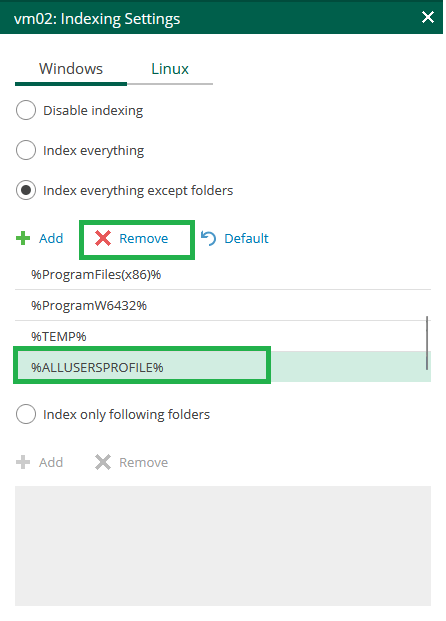Choose Index everything except folders option
Viewport: 446px width, 621px height.
click(26, 190)
